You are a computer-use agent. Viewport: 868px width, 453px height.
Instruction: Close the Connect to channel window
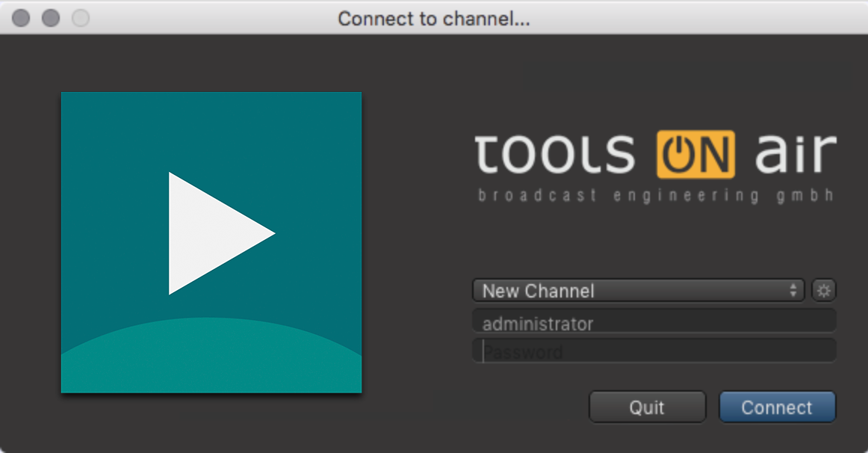(x=21, y=18)
